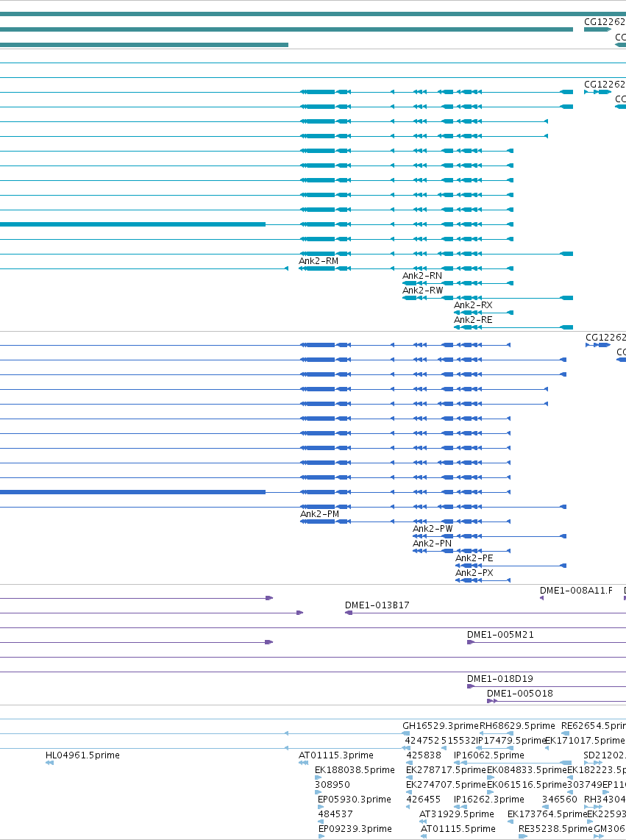Open the IP16262.3prime EST label
Viewport: 626px width, 840px height.
point(488,800)
